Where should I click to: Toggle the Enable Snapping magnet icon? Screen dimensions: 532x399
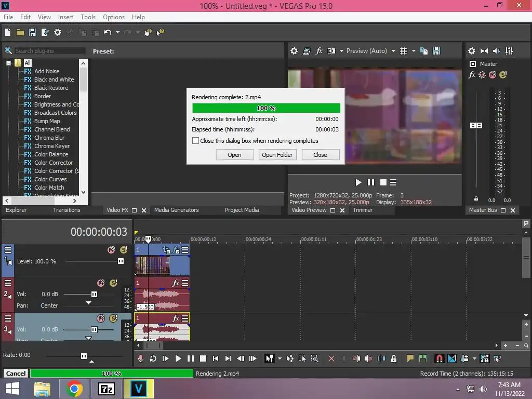click(x=439, y=358)
